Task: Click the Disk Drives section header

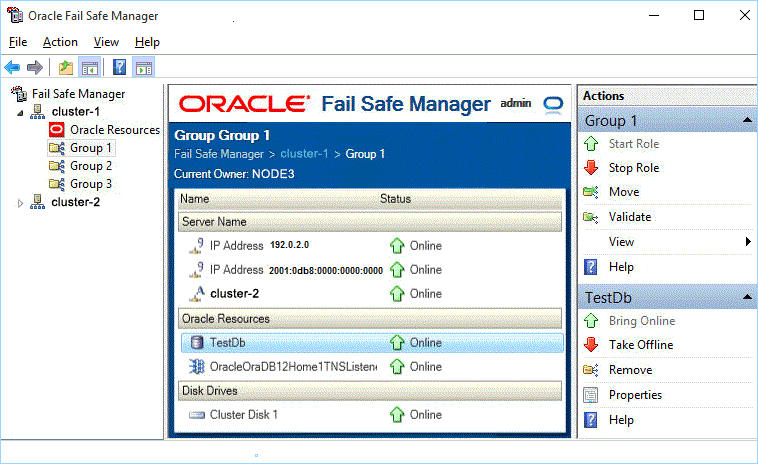Action: click(x=370, y=391)
